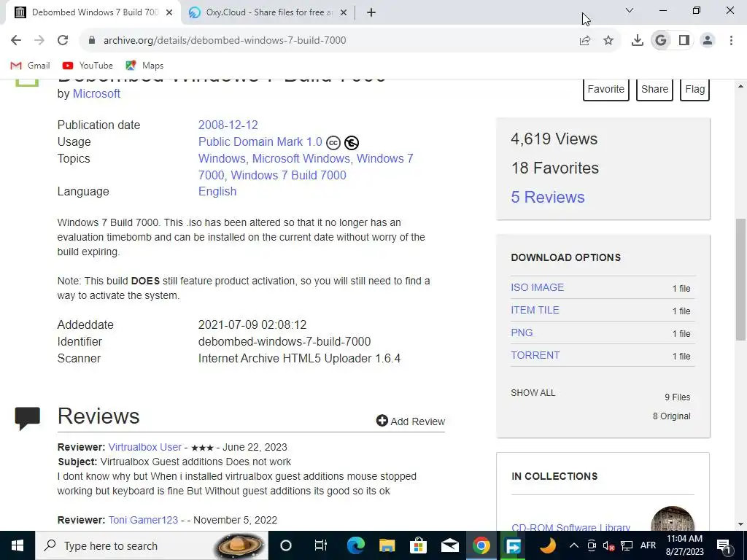Open Virtrualbox User reviewer profile
This screenshot has width=747, height=560.
(x=145, y=447)
